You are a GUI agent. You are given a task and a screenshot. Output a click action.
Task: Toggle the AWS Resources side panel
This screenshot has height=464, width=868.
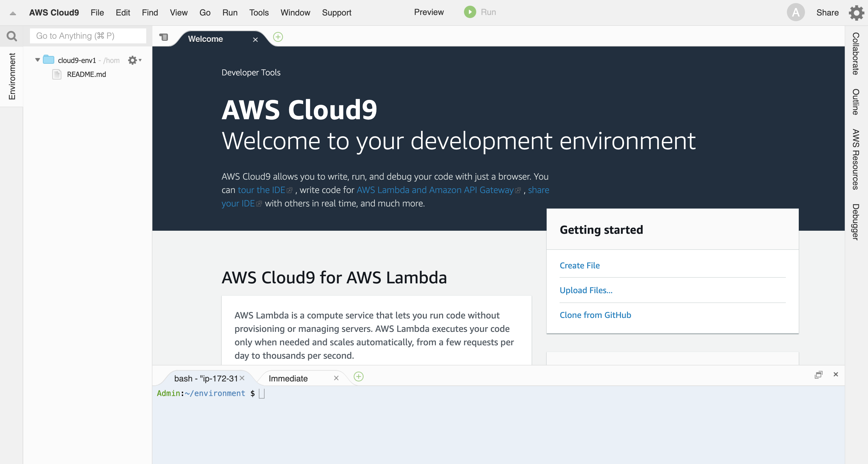pyautogui.click(x=856, y=159)
